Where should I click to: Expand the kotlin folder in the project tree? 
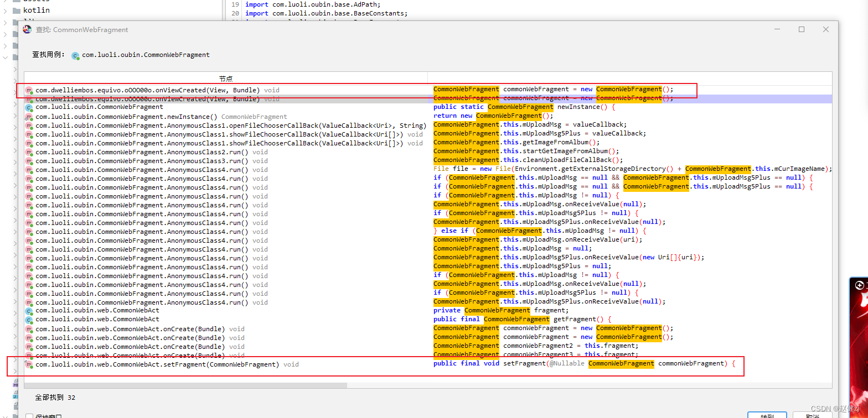[5, 10]
